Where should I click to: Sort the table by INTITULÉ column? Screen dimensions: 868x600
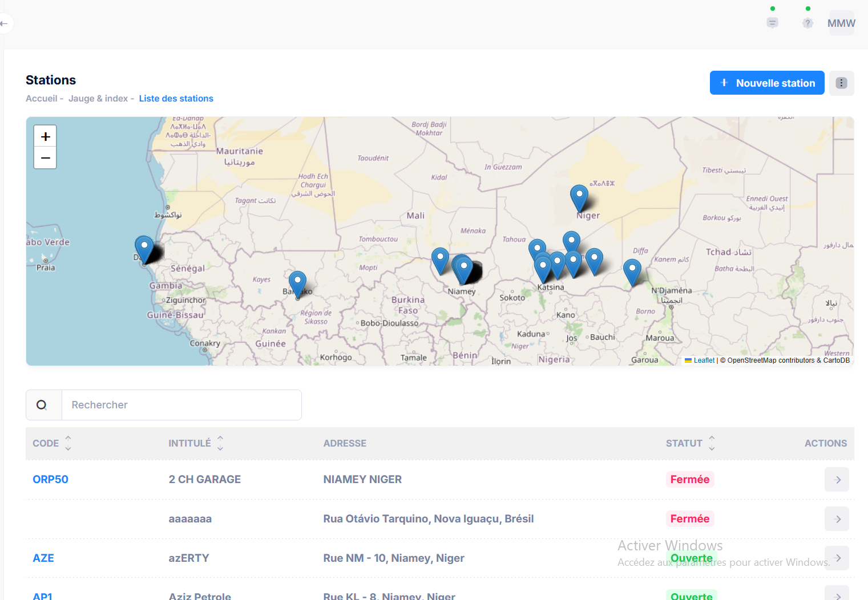click(220, 443)
